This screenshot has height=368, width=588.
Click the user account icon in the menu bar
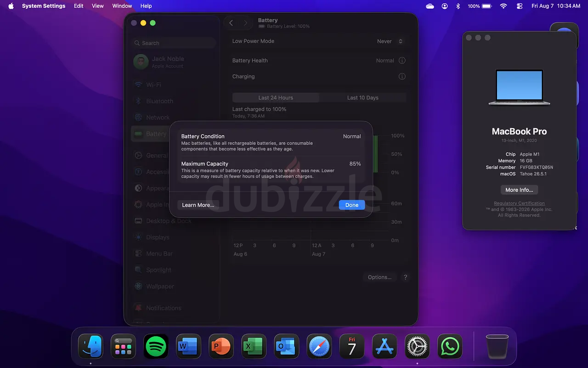445,6
